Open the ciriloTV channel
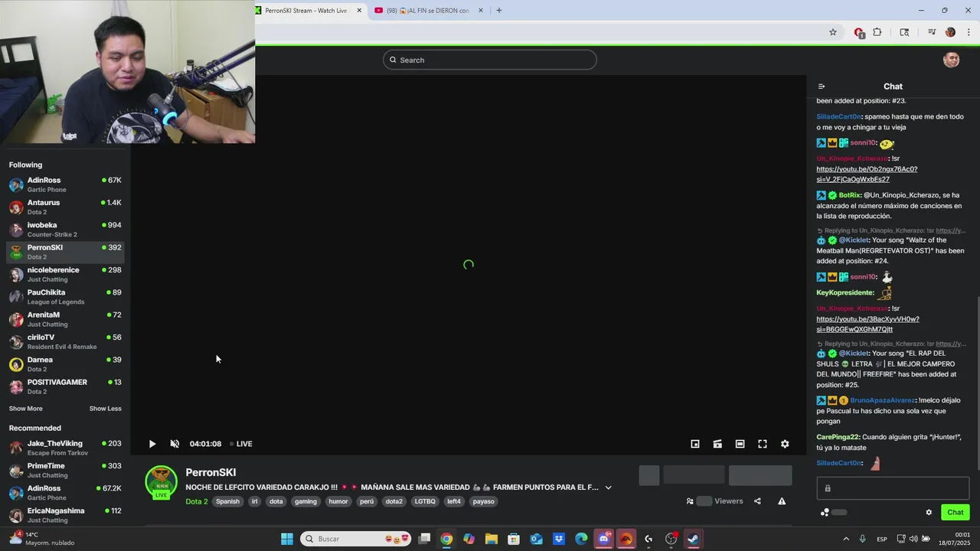Image resolution: width=980 pixels, height=551 pixels. coord(65,341)
